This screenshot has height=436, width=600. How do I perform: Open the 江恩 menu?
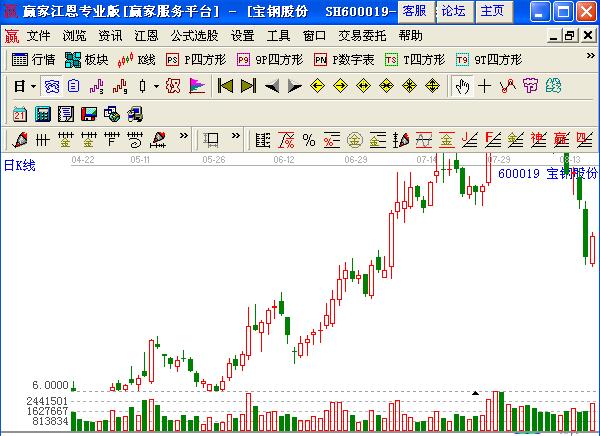(146, 36)
